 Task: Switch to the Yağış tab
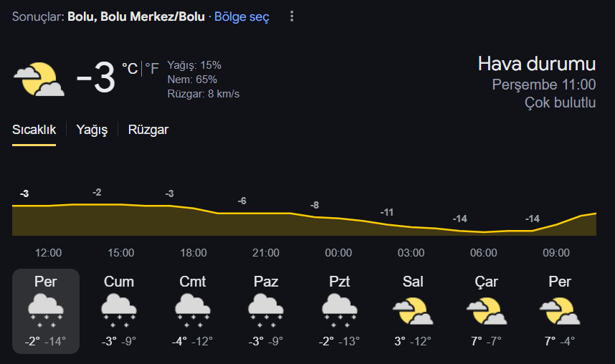point(92,130)
